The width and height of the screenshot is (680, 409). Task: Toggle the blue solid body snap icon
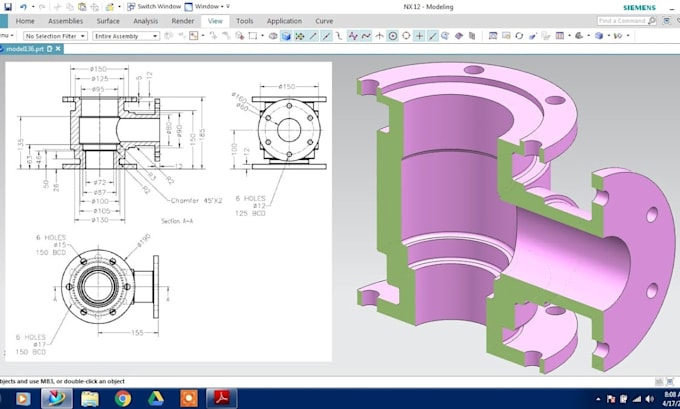tap(286, 36)
